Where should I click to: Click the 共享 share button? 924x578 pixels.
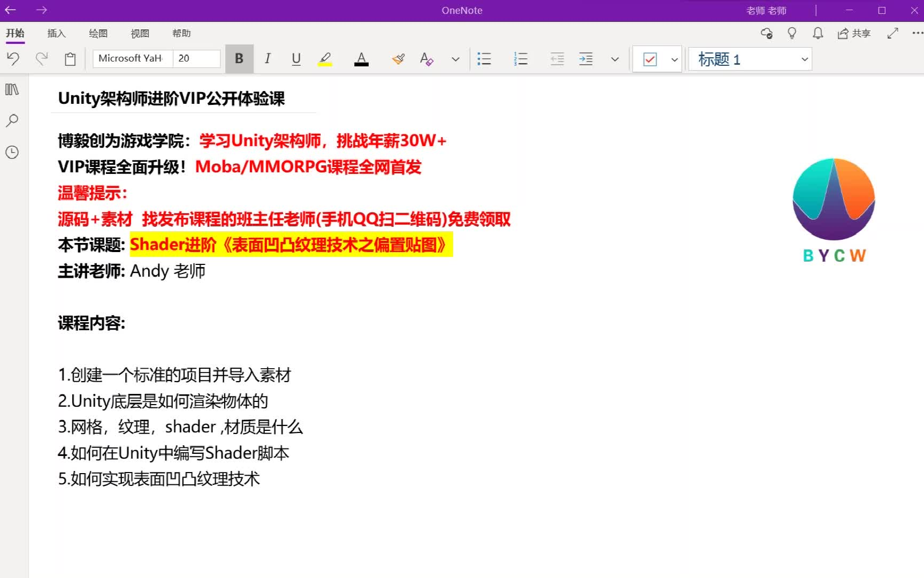pyautogui.click(x=854, y=33)
